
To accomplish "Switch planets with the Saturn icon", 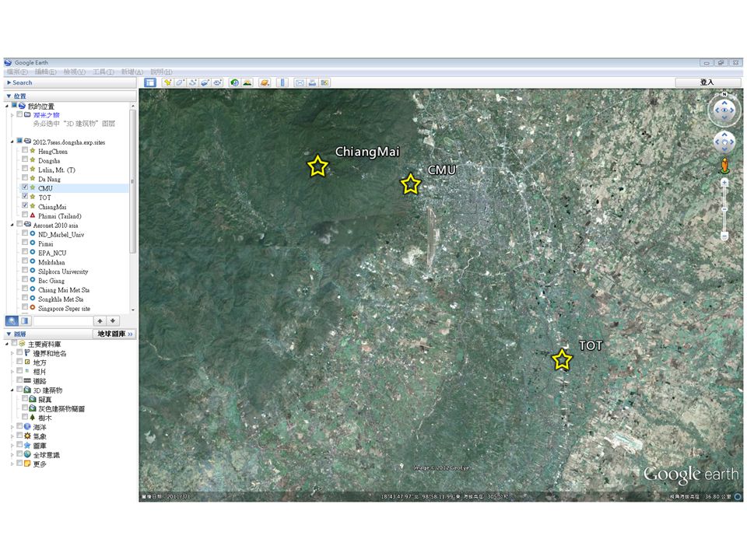I will [x=265, y=83].
